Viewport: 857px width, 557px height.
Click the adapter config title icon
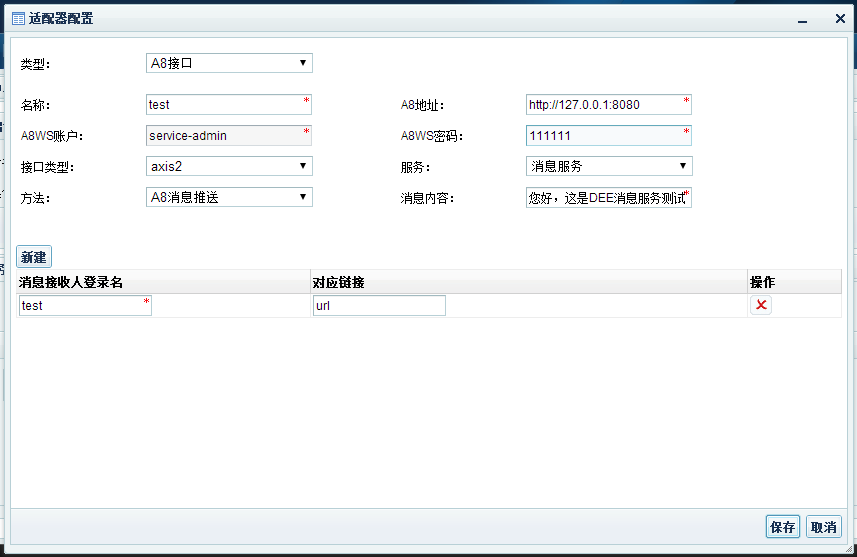tap(18, 19)
